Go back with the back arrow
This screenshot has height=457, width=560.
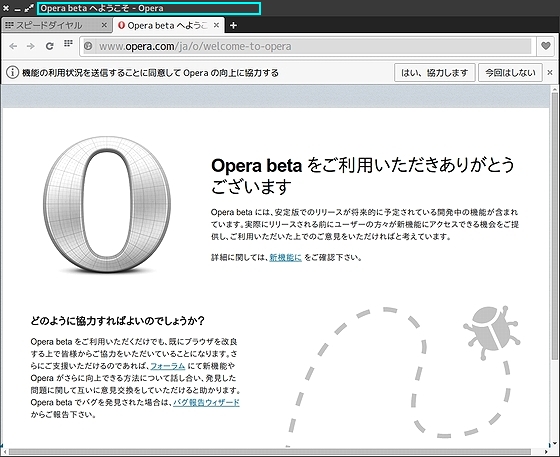(13, 46)
